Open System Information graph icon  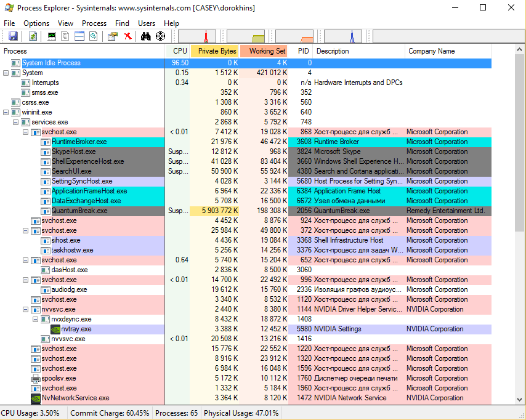(52, 36)
